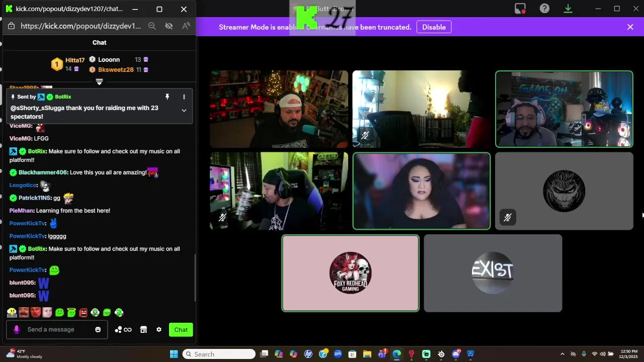
Task: Click the site info lock icon
Action: [11, 26]
